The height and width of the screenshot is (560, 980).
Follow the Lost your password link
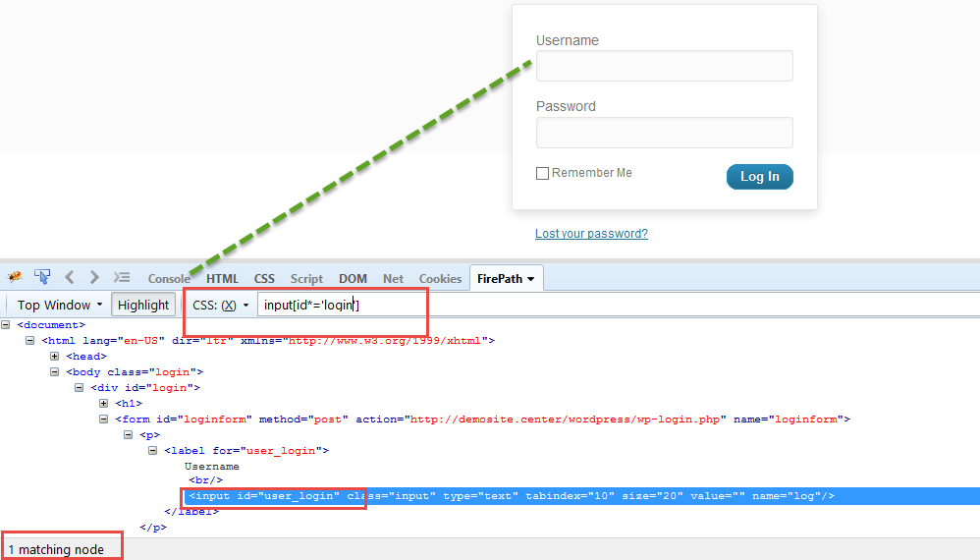591,234
